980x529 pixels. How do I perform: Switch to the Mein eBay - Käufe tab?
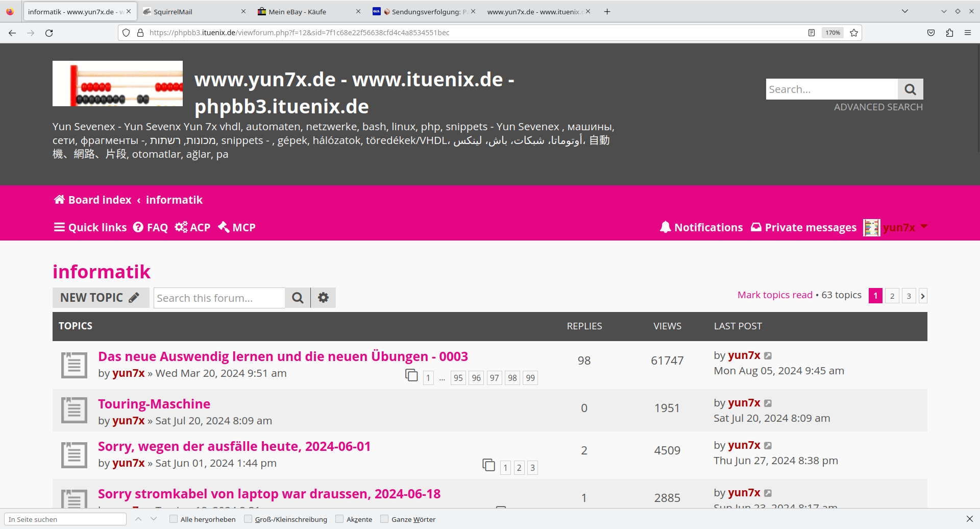pos(306,12)
